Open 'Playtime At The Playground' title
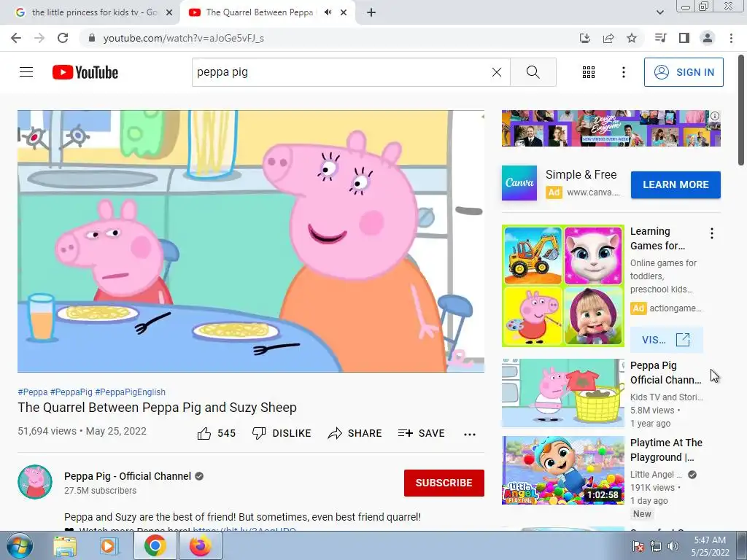 (666, 450)
